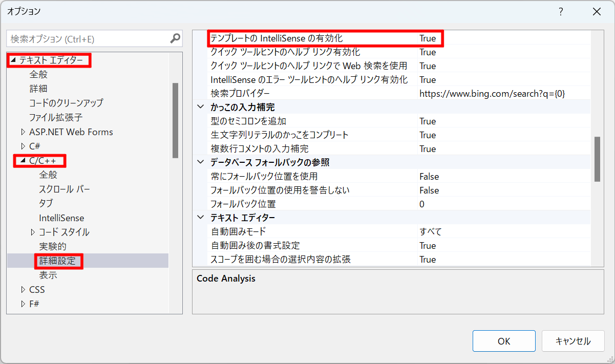615x364 pixels.
Task: Click the help question mark button
Action: coord(561,11)
